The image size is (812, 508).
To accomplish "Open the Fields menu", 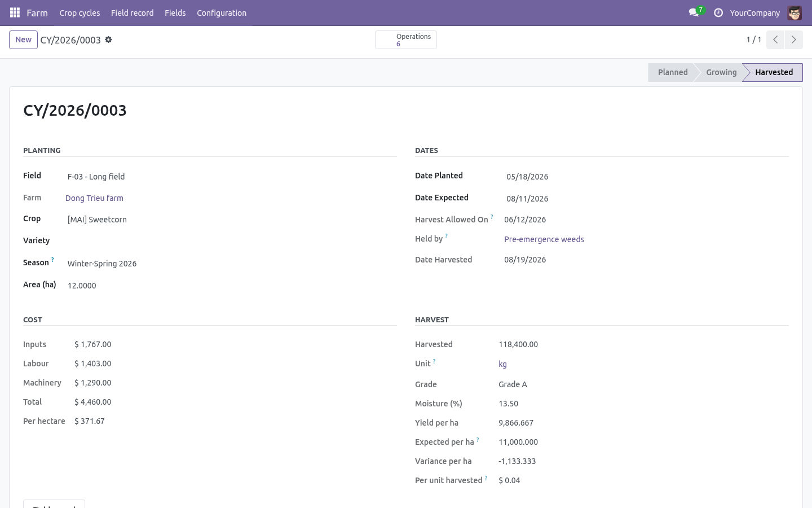I will pos(175,12).
